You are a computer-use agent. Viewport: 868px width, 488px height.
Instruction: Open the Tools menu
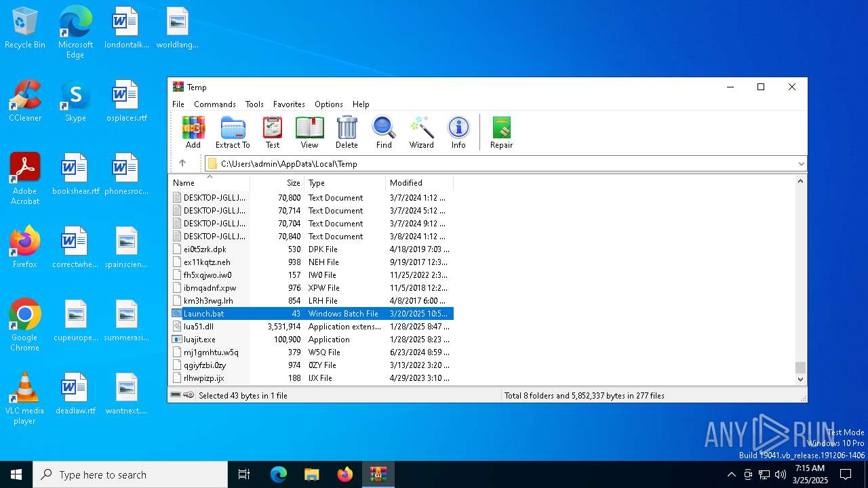coord(254,104)
